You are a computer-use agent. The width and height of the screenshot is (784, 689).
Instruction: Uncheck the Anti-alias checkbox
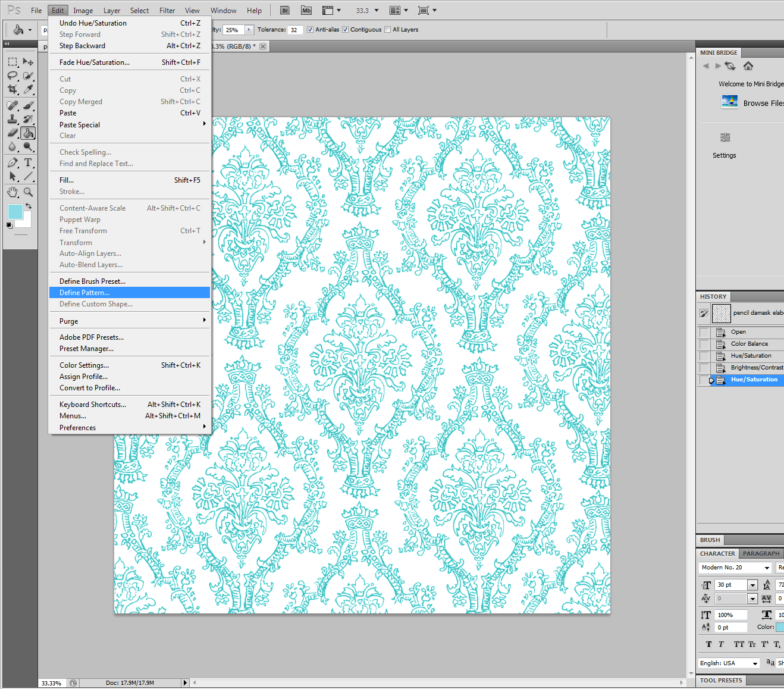310,30
